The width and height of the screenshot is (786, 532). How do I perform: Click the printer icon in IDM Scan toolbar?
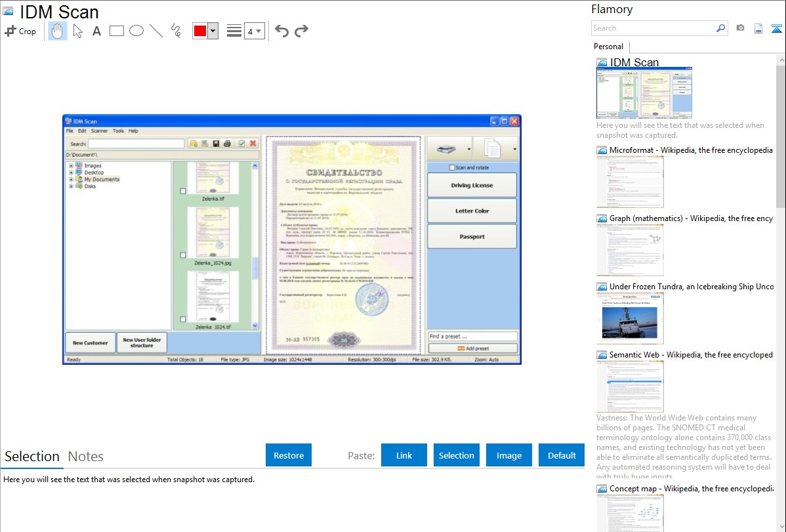coord(227,144)
